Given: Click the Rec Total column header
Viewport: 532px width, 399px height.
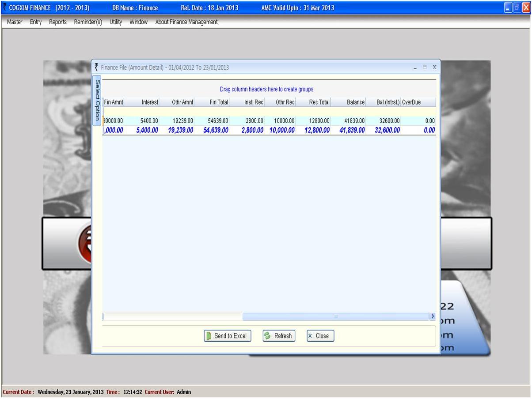Looking at the screenshot, I should pos(313,102).
